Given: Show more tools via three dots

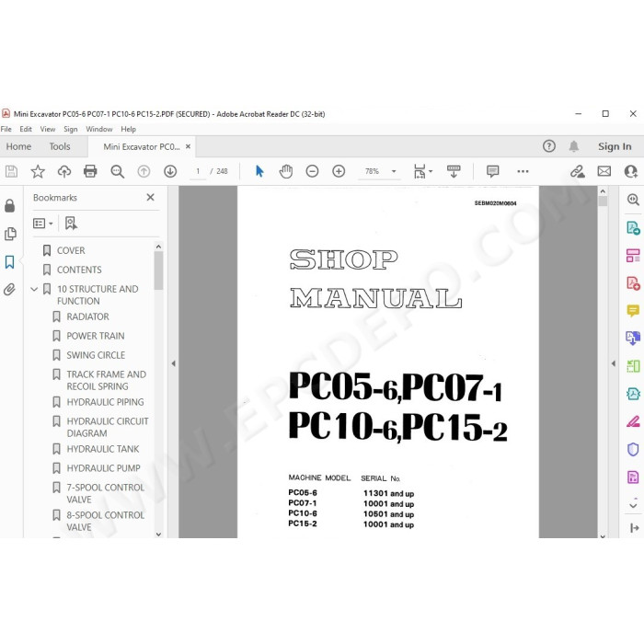Looking at the screenshot, I should click(523, 171).
